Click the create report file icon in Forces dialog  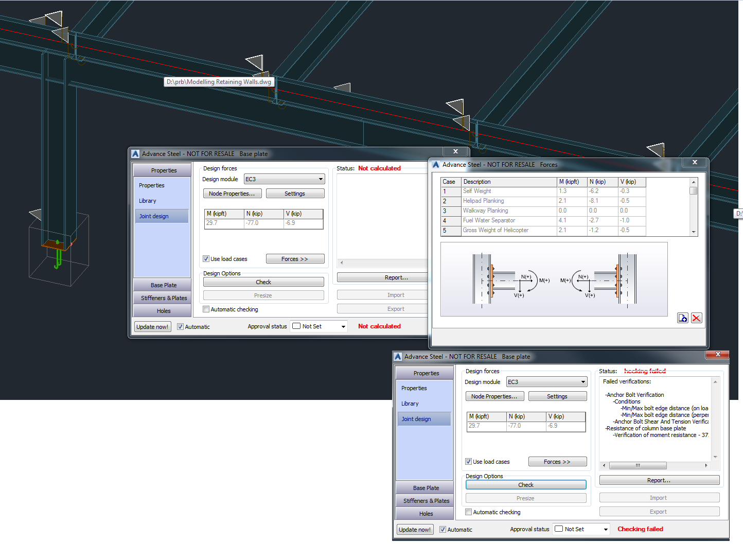(683, 318)
